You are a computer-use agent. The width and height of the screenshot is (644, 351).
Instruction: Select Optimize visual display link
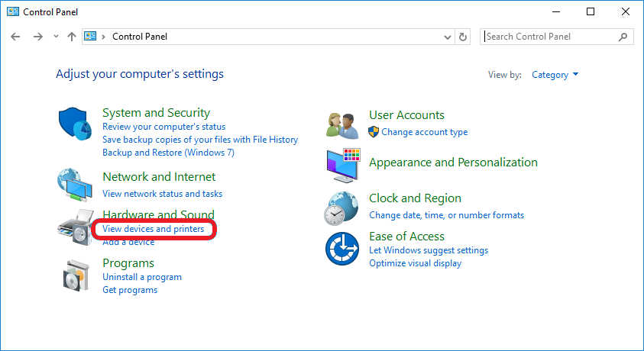(x=416, y=263)
